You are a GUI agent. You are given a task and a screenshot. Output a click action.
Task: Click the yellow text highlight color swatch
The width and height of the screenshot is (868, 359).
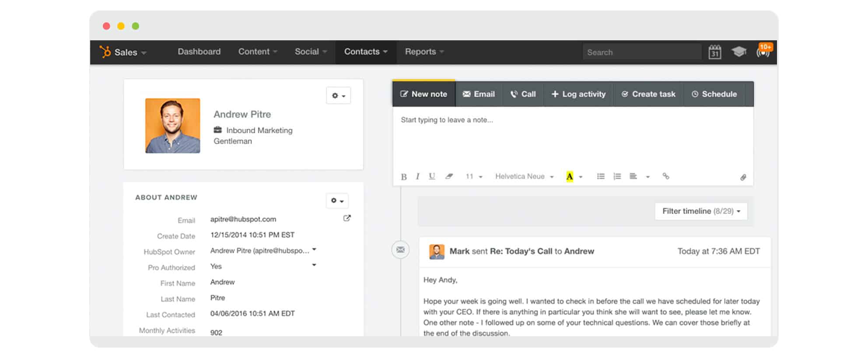pyautogui.click(x=569, y=176)
